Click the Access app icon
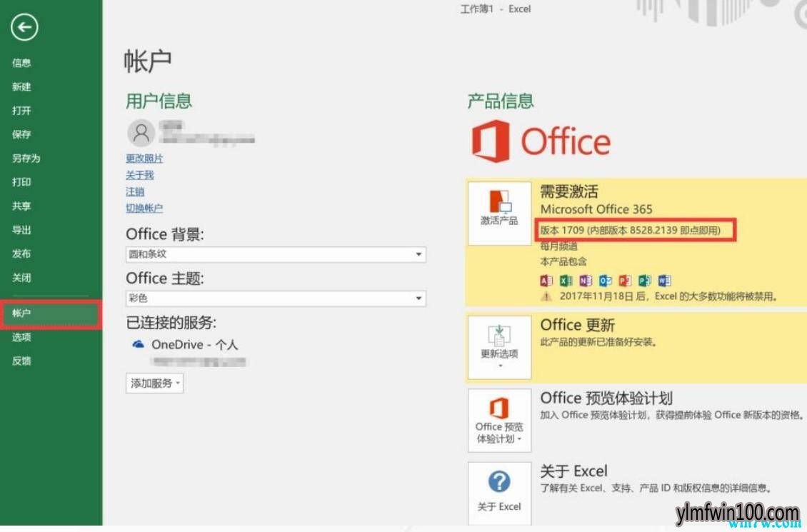 click(x=546, y=281)
